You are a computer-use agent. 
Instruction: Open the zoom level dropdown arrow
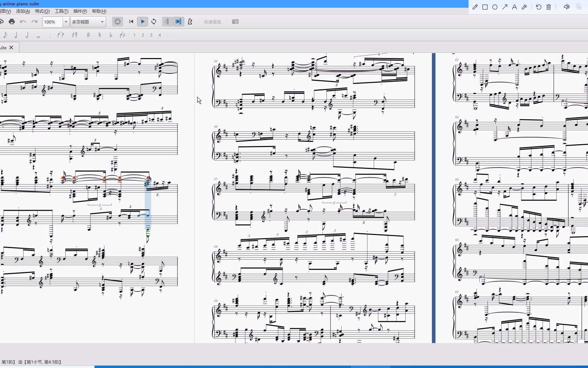[x=66, y=22]
